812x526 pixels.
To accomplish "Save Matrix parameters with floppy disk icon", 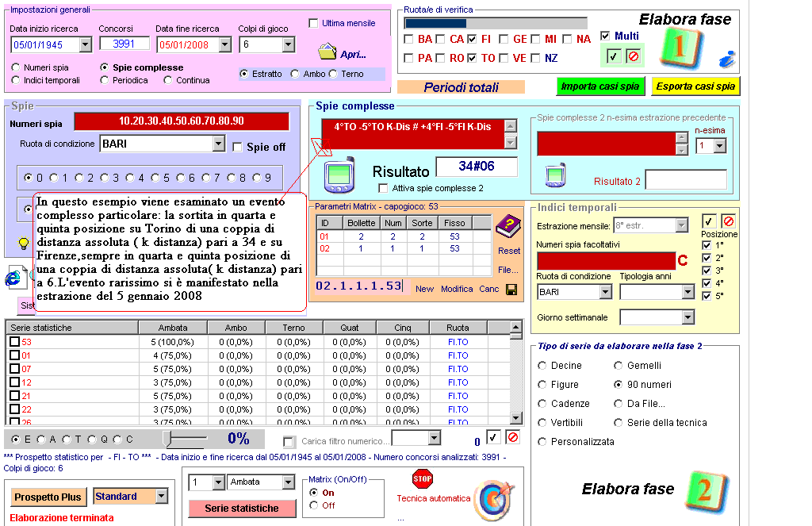I will point(511,290).
